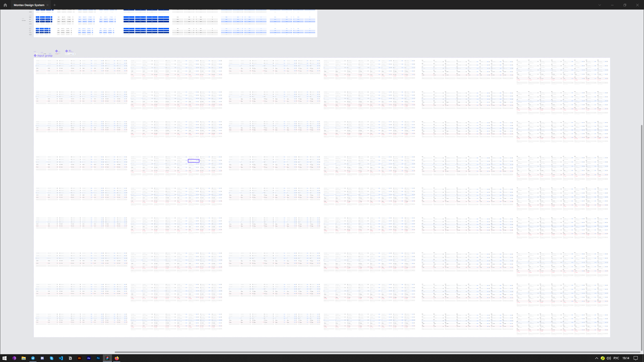Screen dimensions: 644x362
Task: Show hidden system tray icons
Action: coord(596,358)
